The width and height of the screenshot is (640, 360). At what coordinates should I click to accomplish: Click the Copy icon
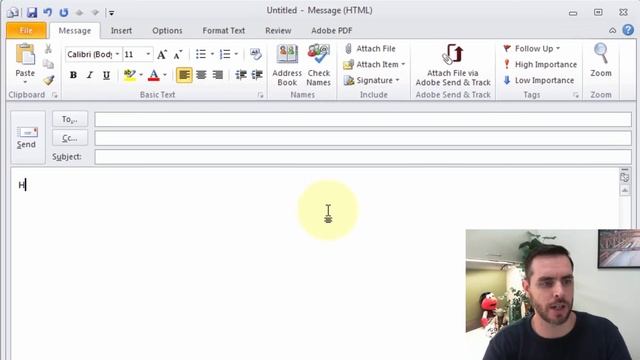pyautogui.click(x=48, y=64)
